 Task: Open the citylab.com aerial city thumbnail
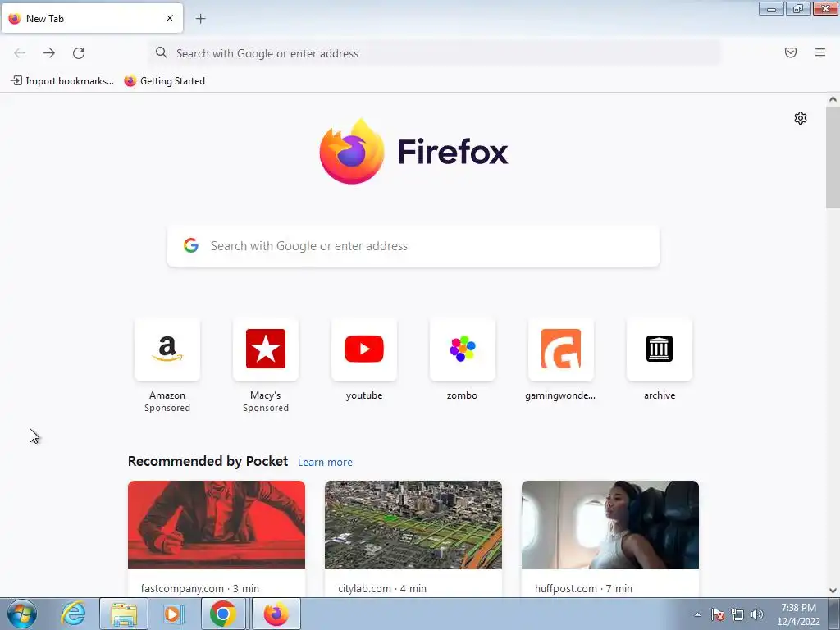(413, 525)
